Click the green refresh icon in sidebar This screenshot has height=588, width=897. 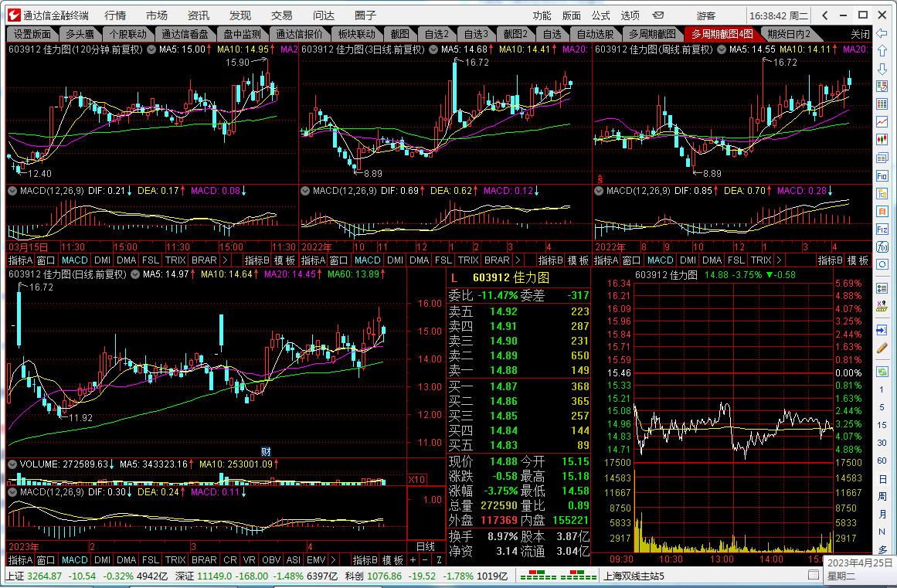[882, 372]
